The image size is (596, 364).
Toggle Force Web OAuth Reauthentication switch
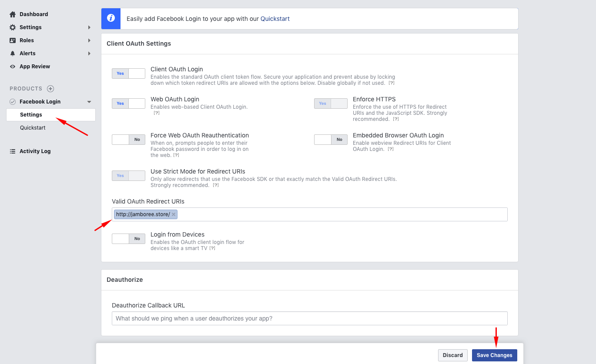128,140
